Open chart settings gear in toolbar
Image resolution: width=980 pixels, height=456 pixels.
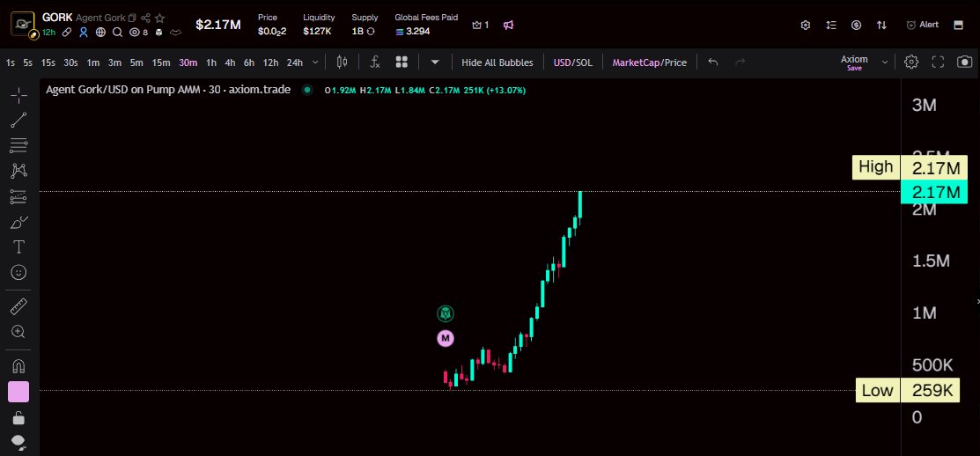[912, 62]
